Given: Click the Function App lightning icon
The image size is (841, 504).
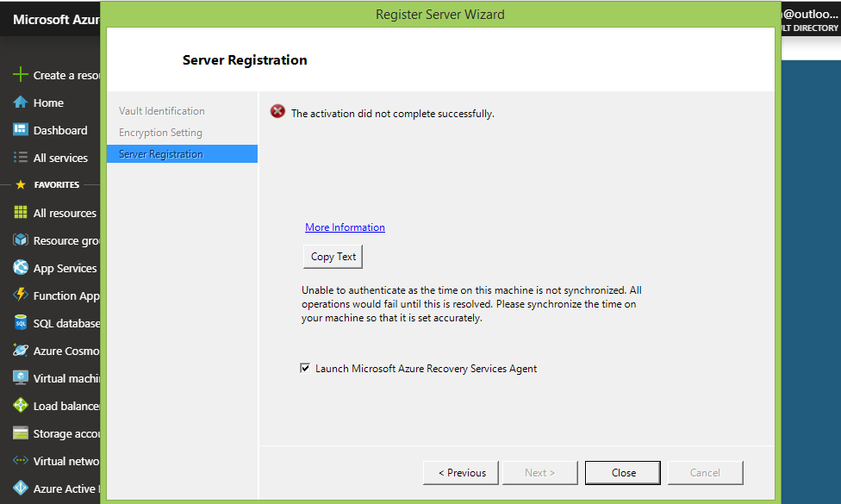Looking at the screenshot, I should tap(21, 295).
